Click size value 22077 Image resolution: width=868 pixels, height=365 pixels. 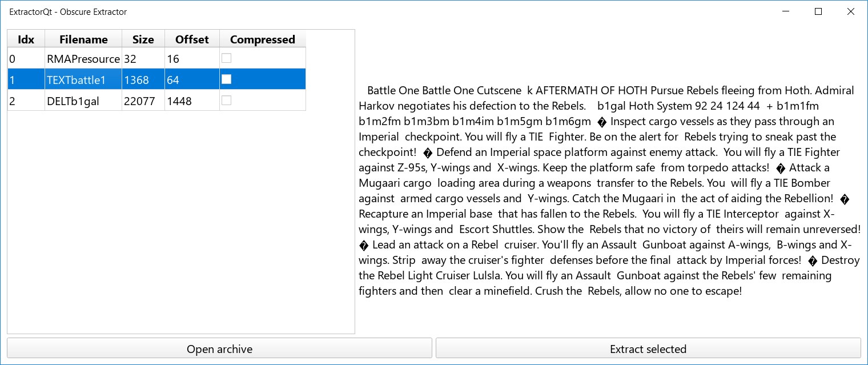tap(143, 101)
